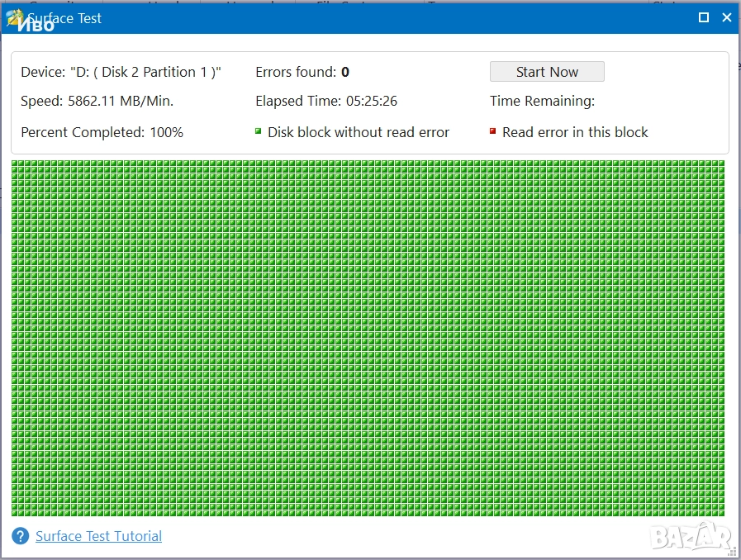This screenshot has height=560, width=741.
Task: Click 'Disk block without read error' legend text
Action: tap(359, 132)
